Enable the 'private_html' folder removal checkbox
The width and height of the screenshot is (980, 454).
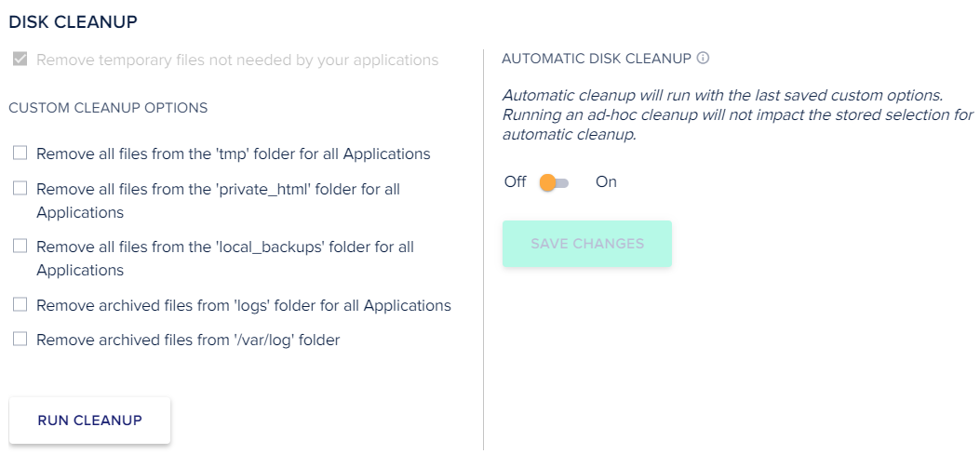pos(20,188)
